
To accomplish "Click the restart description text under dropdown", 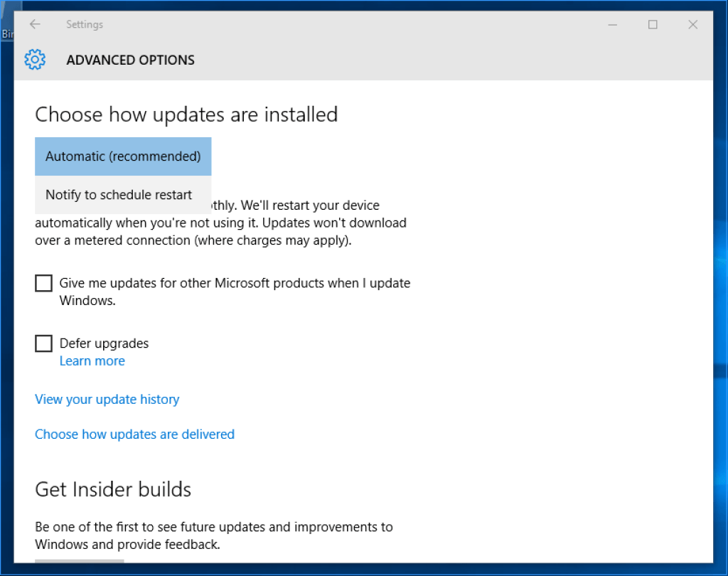I will click(x=220, y=223).
